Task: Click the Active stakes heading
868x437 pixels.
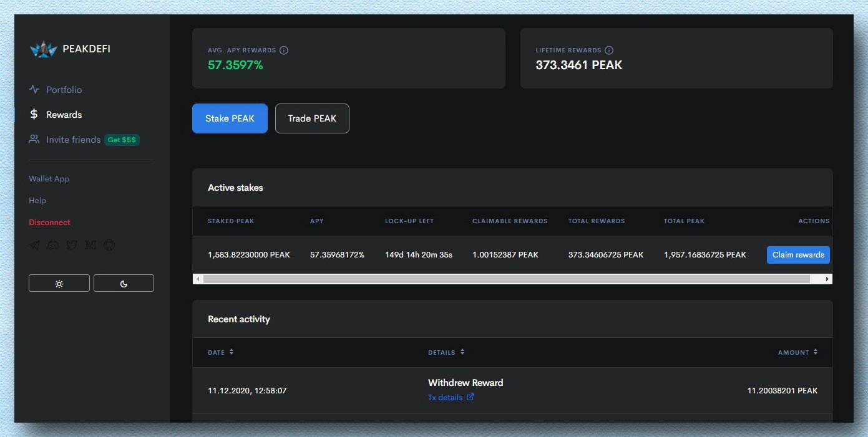Action: coord(235,188)
